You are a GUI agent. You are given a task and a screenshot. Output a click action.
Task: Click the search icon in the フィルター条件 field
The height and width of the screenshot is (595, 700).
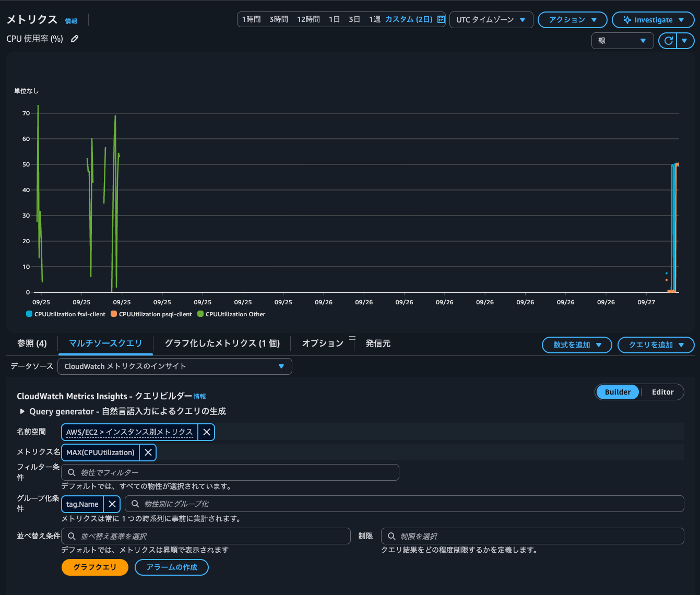(x=72, y=472)
